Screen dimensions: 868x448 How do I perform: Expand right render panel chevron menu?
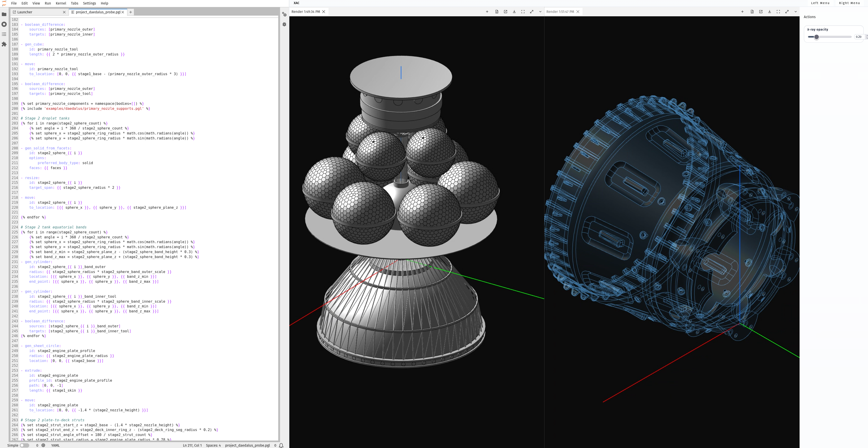(x=795, y=12)
